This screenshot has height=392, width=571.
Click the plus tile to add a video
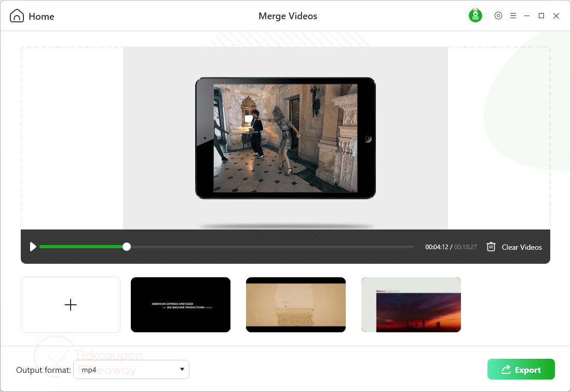point(71,305)
